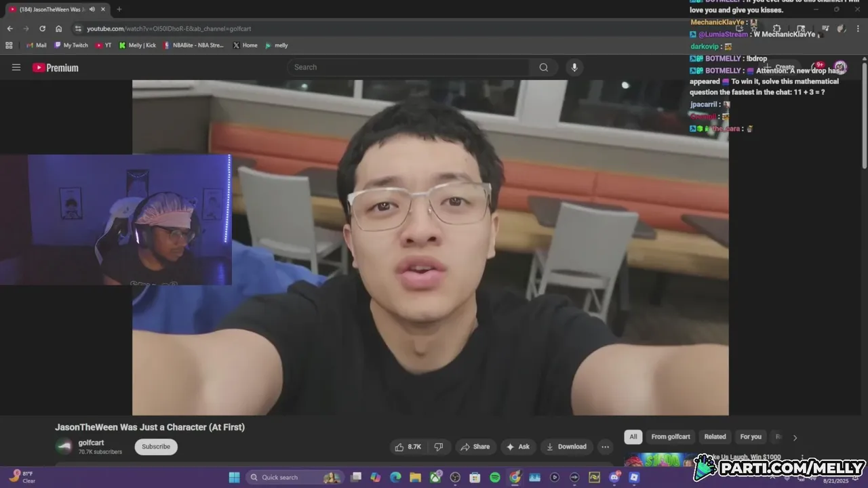The width and height of the screenshot is (868, 488).
Task: Click the Ask button
Action: click(517, 447)
